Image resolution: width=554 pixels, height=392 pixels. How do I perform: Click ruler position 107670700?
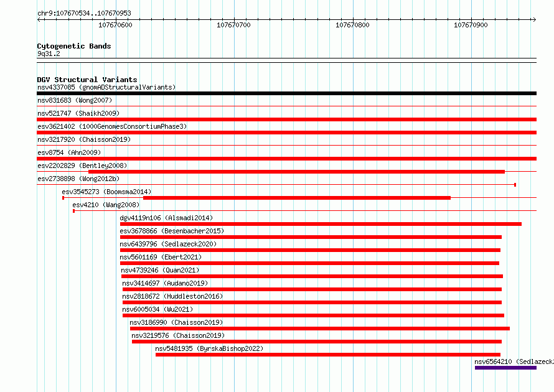coord(234,25)
